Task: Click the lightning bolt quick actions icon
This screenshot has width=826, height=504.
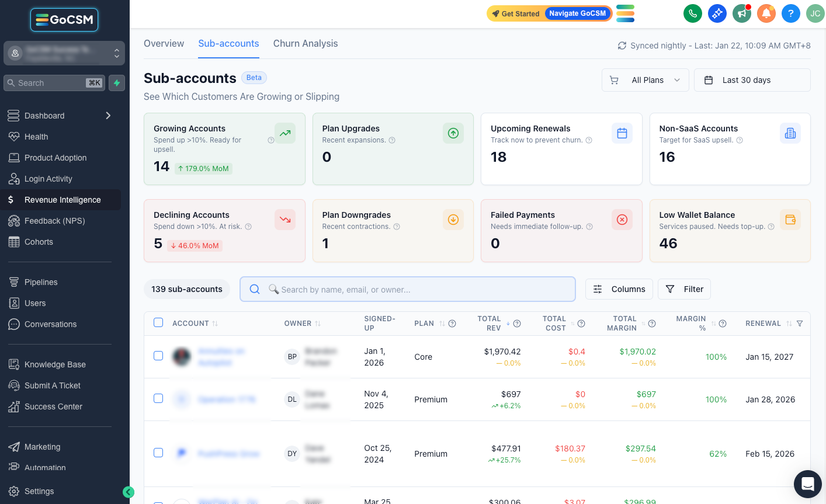Action: pos(117,83)
